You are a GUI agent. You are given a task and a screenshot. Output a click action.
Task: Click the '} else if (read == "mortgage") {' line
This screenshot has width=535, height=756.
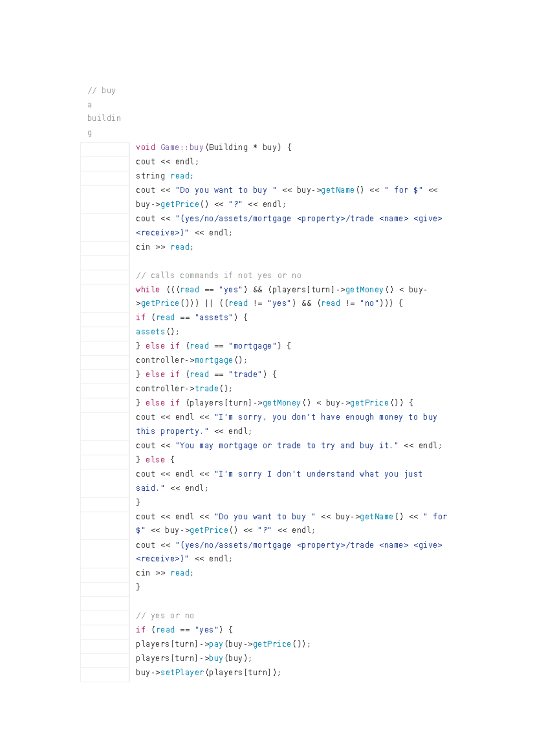click(214, 346)
